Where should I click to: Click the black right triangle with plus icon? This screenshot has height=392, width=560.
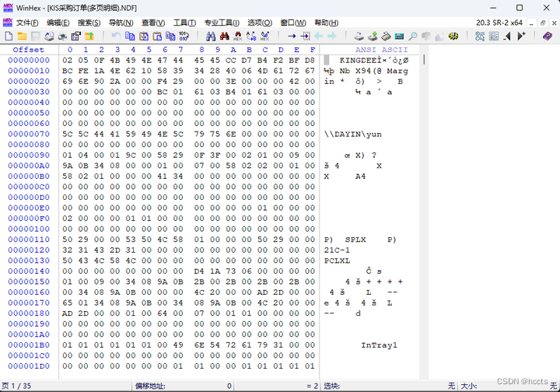[x=521, y=36]
